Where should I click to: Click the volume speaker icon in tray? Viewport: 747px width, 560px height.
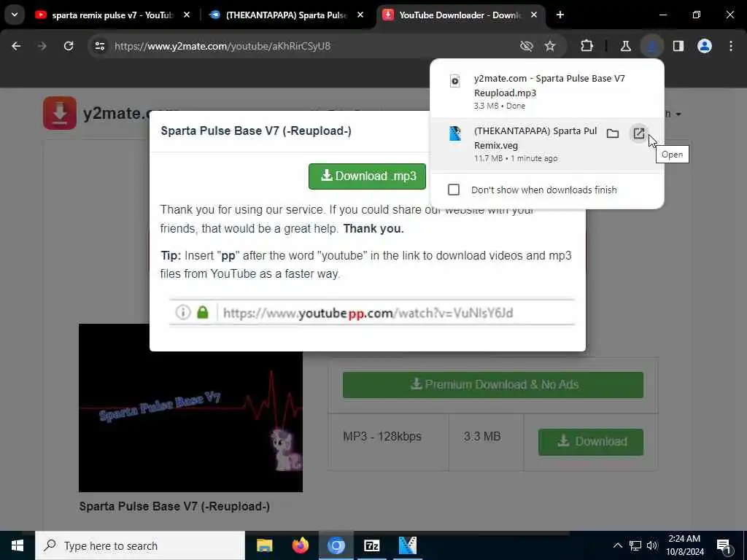(652, 545)
